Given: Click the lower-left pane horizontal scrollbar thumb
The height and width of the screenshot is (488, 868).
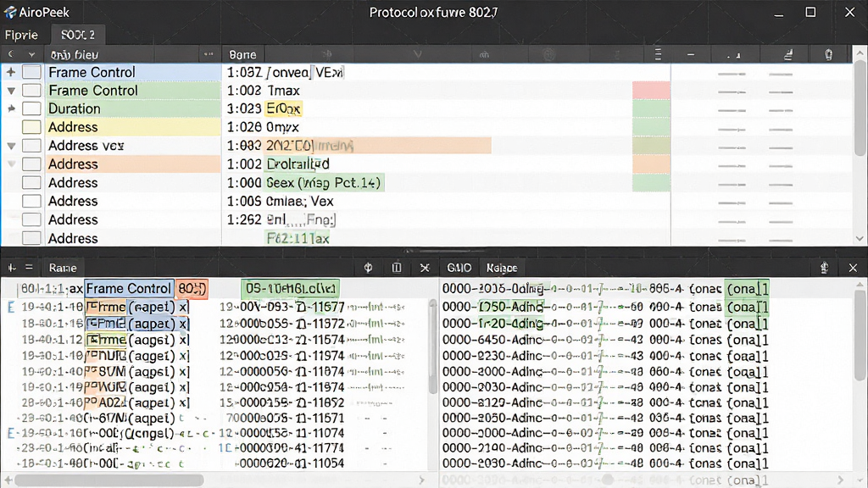Looking at the screenshot, I should point(109,480).
